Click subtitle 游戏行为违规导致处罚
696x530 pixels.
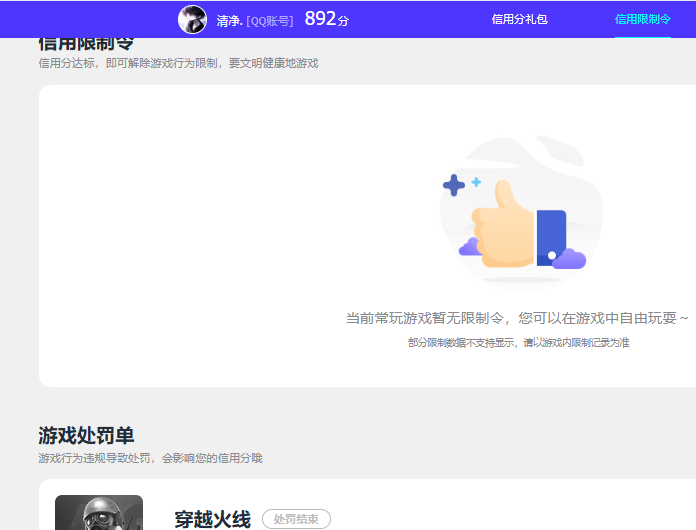click(94, 458)
